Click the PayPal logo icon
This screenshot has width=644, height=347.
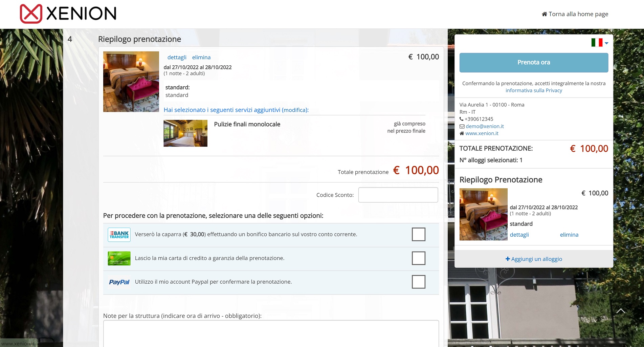click(119, 282)
